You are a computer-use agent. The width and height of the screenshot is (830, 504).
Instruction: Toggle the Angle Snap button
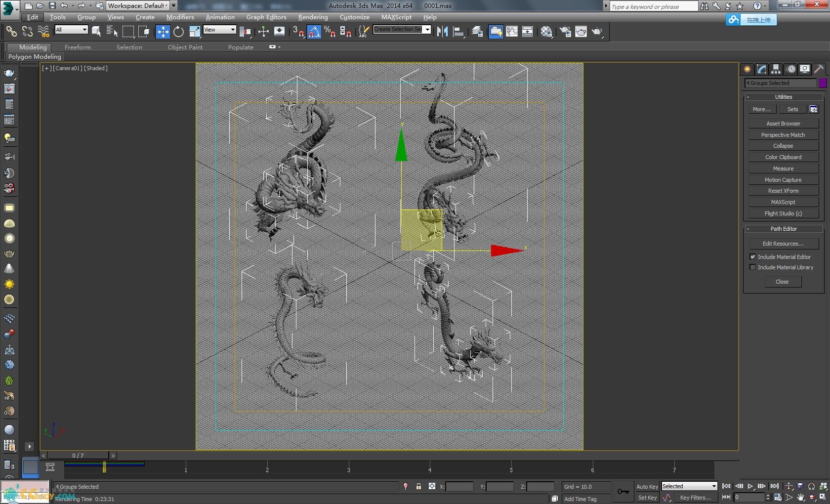coord(314,32)
